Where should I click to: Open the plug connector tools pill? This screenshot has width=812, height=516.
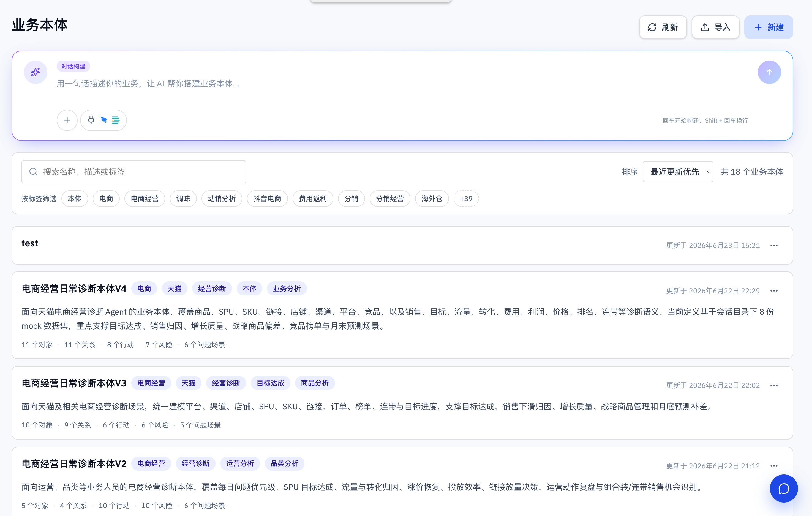coord(103,120)
